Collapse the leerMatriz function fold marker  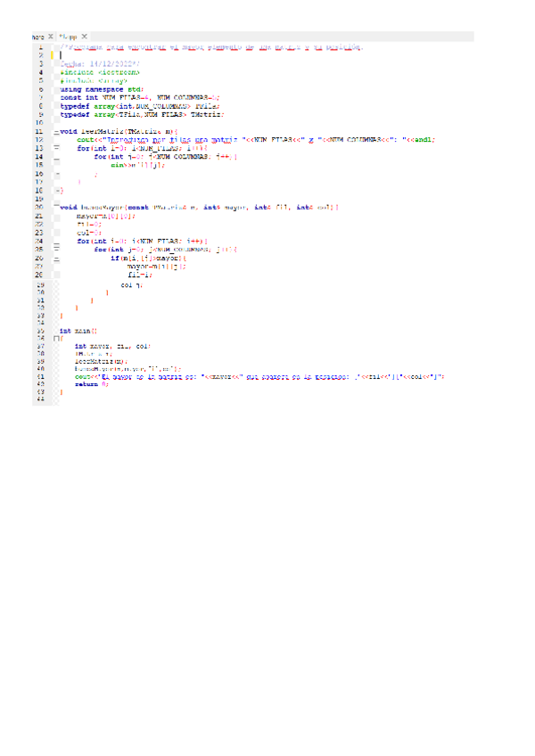pyautogui.click(x=56, y=130)
